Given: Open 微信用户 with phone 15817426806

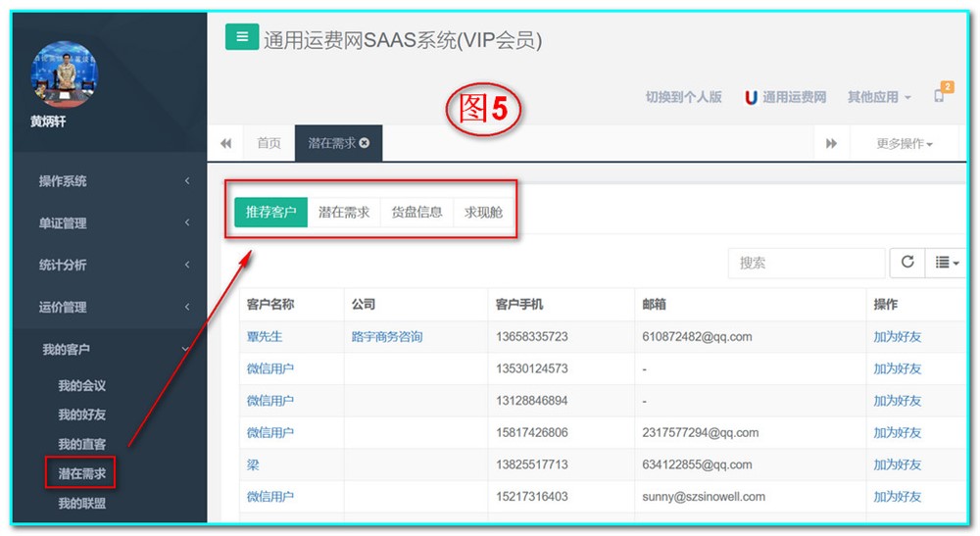Looking at the screenshot, I should [x=270, y=432].
